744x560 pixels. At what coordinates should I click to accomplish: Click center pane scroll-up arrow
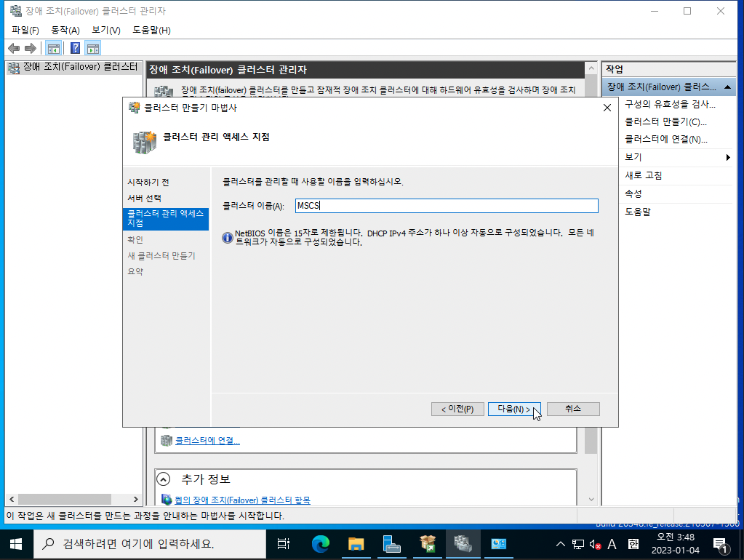coord(591,68)
